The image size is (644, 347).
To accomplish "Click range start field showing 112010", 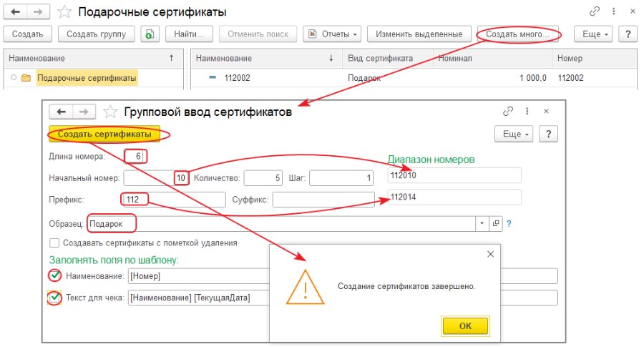I will pyautogui.click(x=454, y=175).
